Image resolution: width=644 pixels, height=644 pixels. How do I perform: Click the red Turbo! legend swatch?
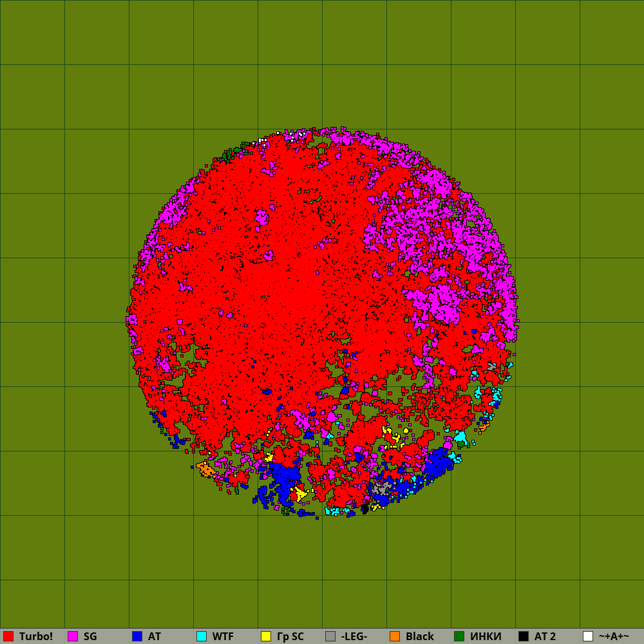pyautogui.click(x=8, y=636)
